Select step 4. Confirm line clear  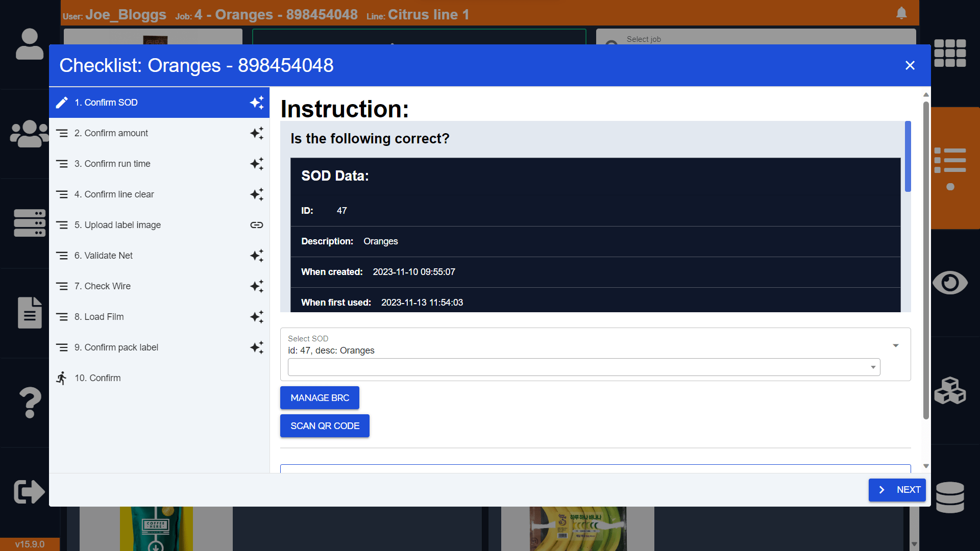(159, 194)
